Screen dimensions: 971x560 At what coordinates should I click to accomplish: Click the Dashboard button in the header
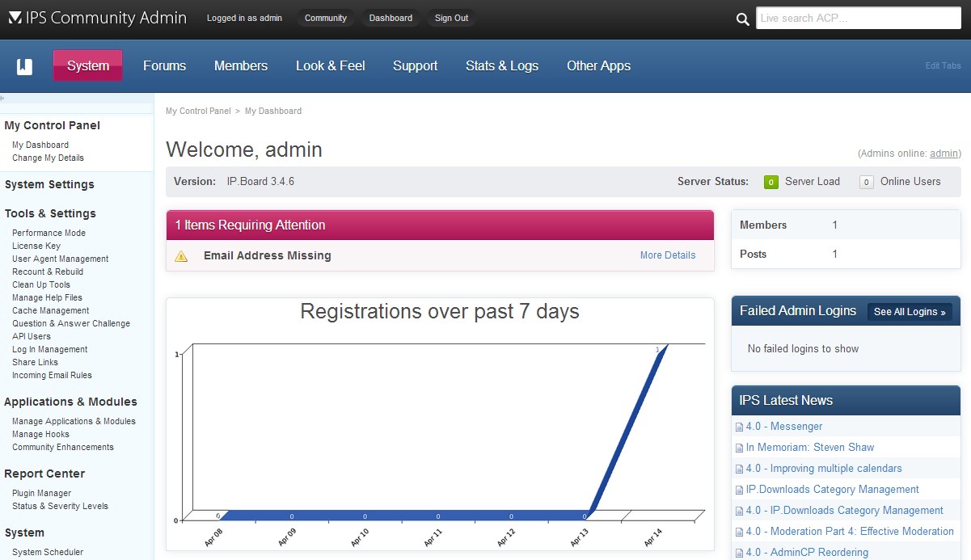pyautogui.click(x=391, y=18)
